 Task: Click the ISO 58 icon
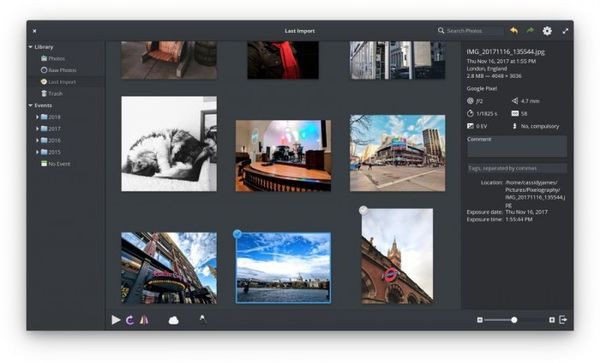(515, 114)
